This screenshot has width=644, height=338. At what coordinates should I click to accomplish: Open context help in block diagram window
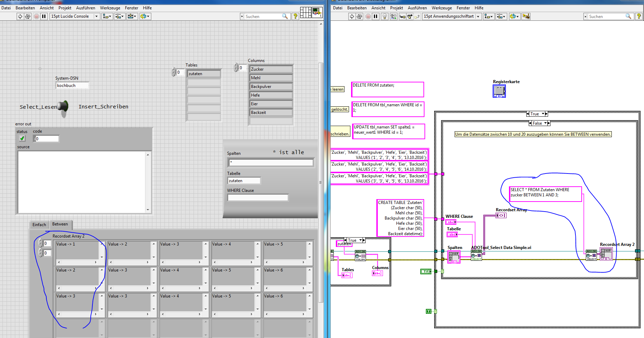pos(639,16)
